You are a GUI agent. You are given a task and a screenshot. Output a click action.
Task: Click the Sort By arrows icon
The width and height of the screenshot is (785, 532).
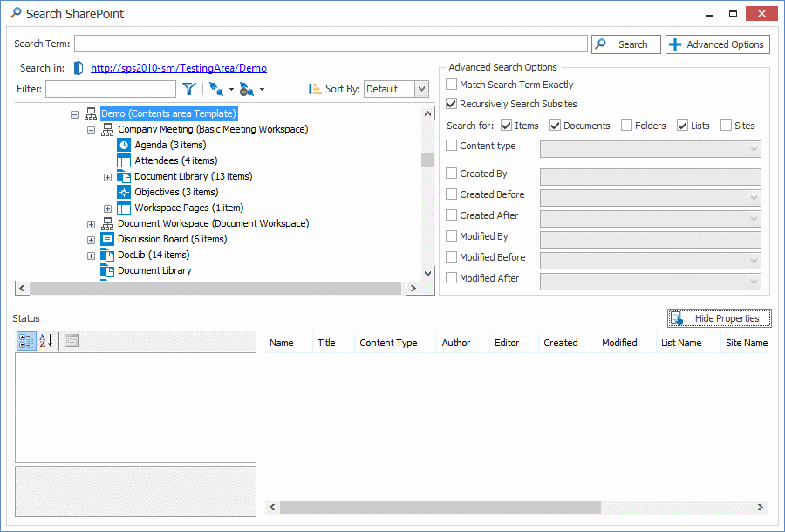314,89
